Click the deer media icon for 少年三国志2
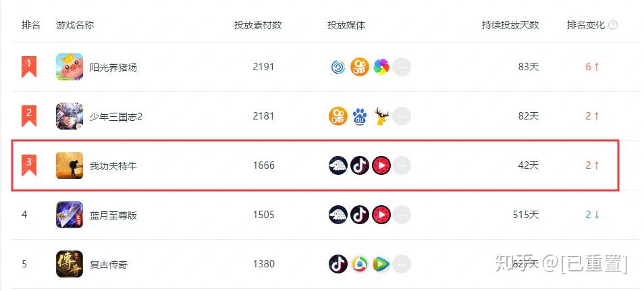This screenshot has height=291, width=644. (381, 116)
